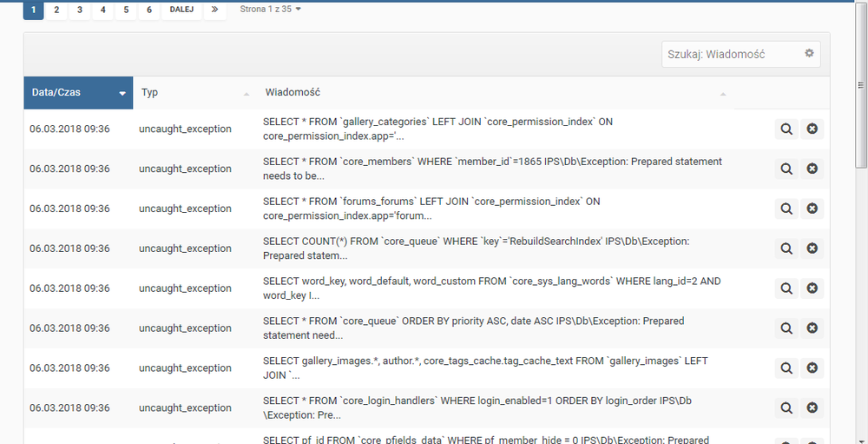
Task: View details of gallery_categories log entry
Action: pos(786,129)
